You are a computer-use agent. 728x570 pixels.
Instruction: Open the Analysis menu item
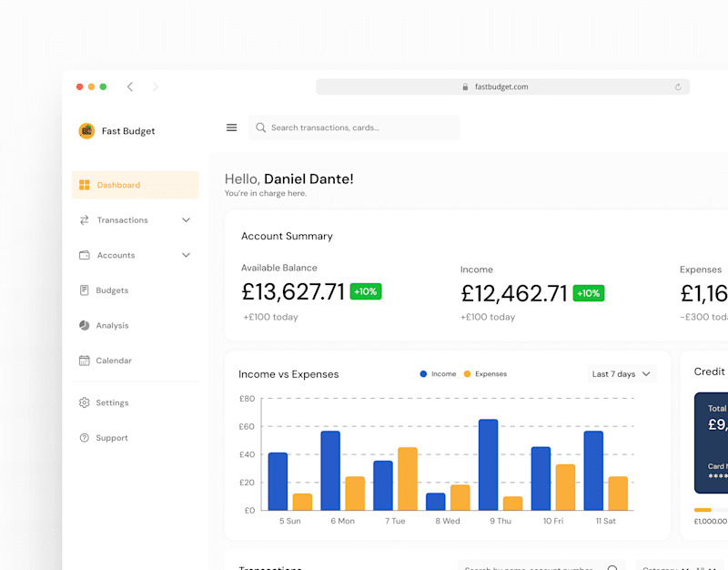pos(135,325)
